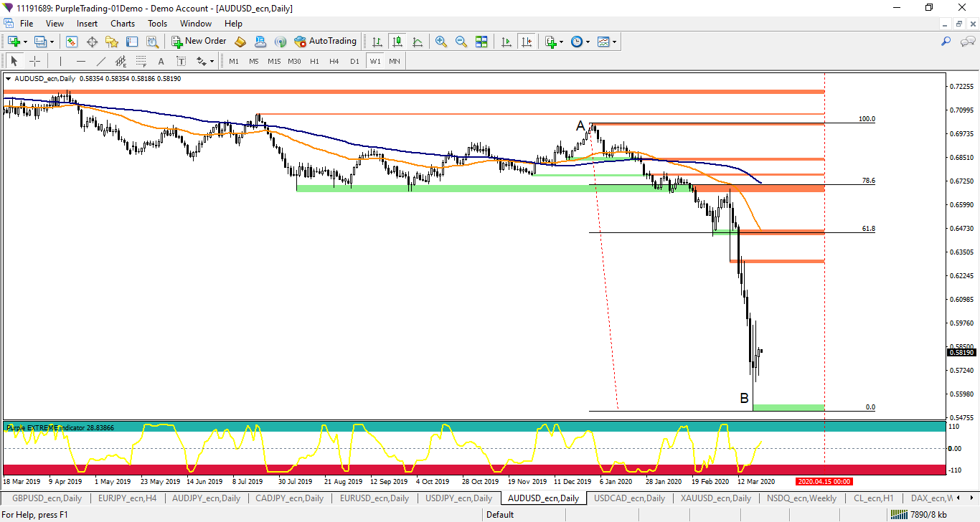Open the File menu
Viewport: 980px width, 522px height.
27,24
